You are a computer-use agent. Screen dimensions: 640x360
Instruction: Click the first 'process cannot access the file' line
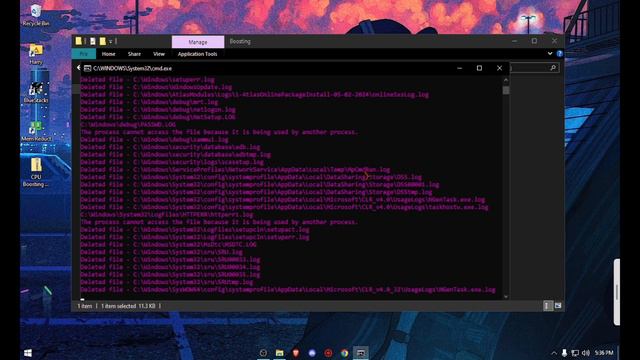pos(219,132)
